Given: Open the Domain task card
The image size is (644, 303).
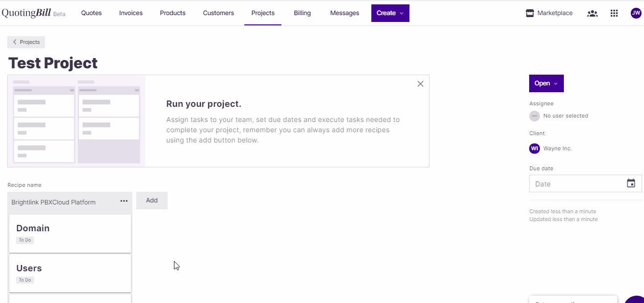Looking at the screenshot, I should 70,233.
